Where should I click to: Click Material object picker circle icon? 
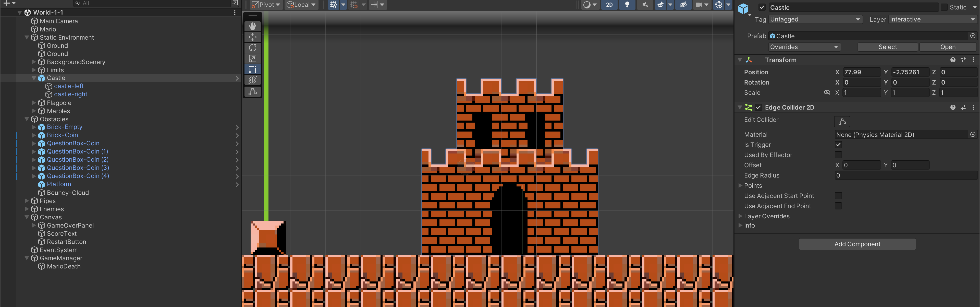click(973, 134)
